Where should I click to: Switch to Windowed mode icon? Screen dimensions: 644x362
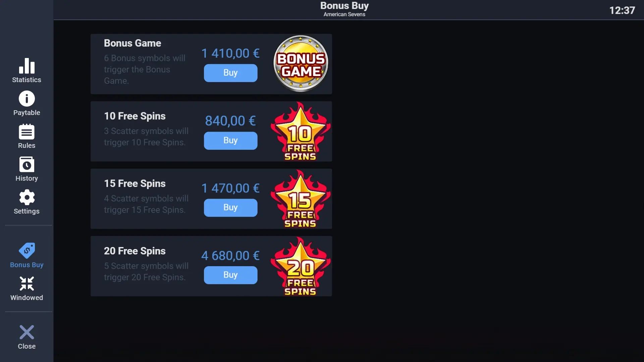[27, 284]
